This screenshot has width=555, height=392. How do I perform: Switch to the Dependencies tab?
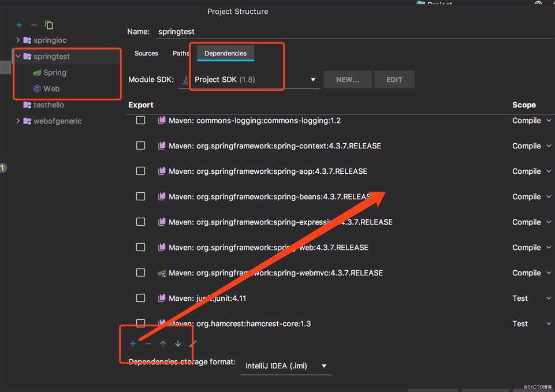pos(225,53)
